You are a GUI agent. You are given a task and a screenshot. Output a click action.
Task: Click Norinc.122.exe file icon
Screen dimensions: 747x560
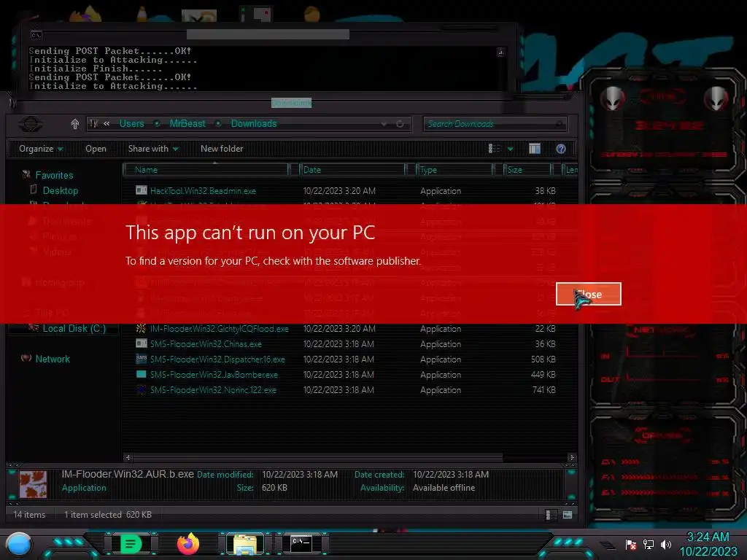pos(141,389)
